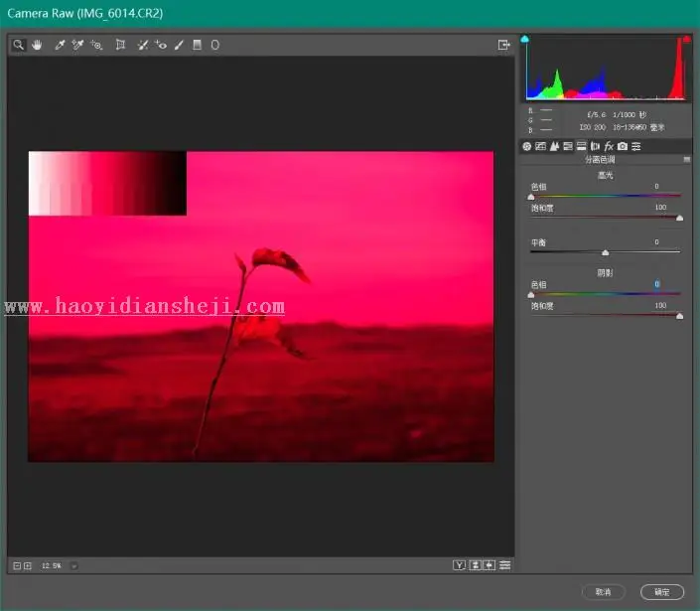
Task: Select the Radial Filter tool
Action: click(215, 45)
